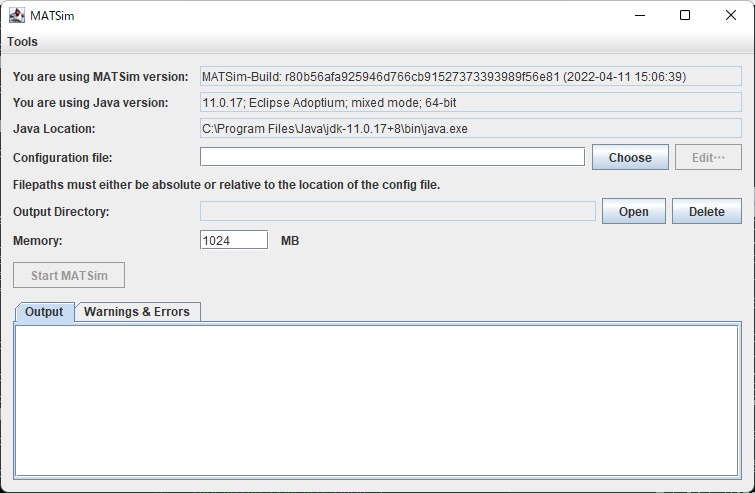Focus the Configuration file input box

tap(392, 157)
